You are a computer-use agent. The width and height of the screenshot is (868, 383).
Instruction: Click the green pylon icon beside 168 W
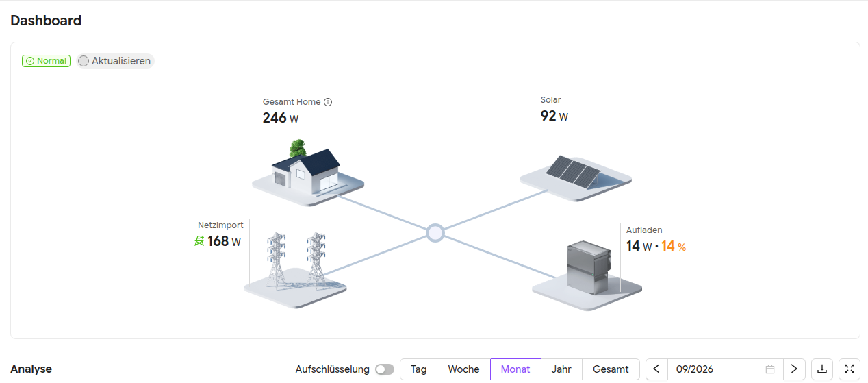coord(199,241)
